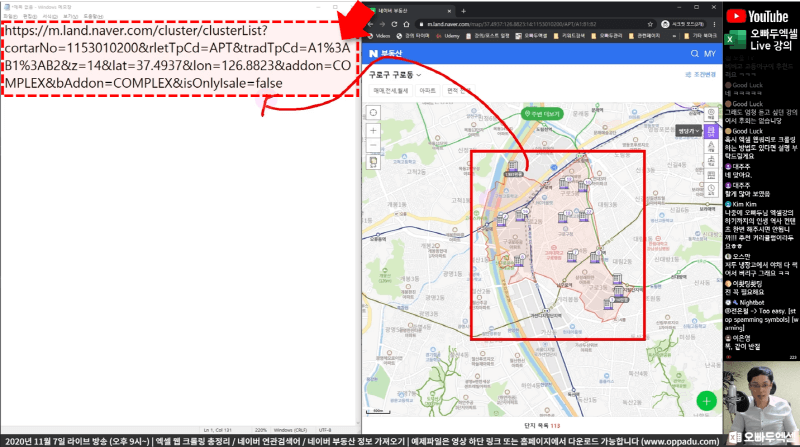Image resolution: width=800 pixels, height=447 pixels.
Task: Click MY in the Naver header
Action: (x=709, y=53)
